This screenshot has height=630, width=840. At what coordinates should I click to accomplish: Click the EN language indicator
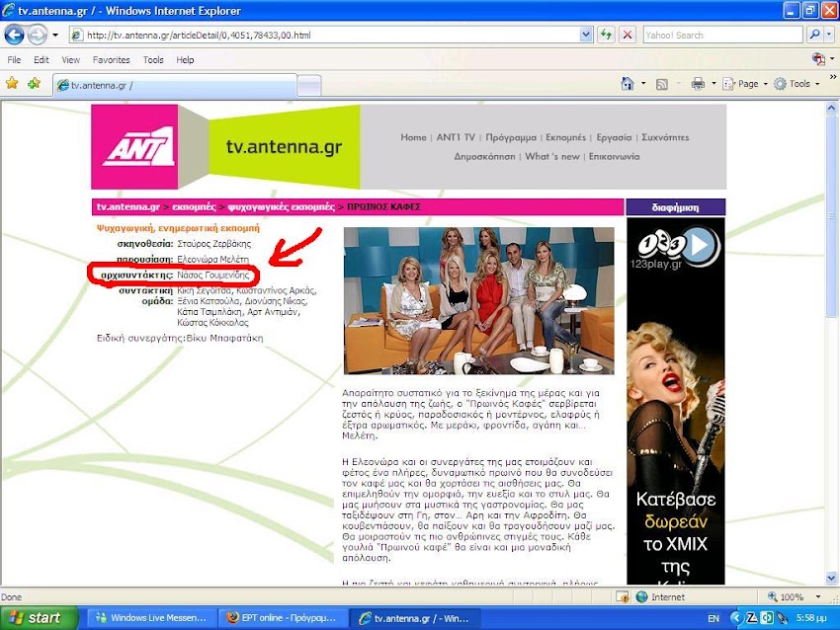click(714, 619)
